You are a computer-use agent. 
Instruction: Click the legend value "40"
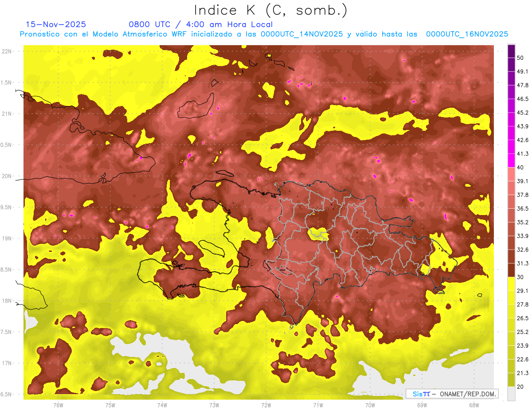(x=520, y=168)
